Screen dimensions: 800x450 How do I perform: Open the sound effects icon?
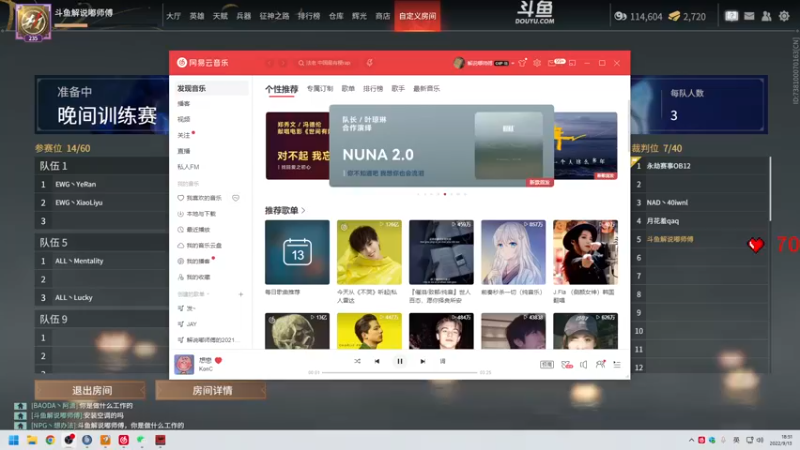pyautogui.click(x=567, y=364)
